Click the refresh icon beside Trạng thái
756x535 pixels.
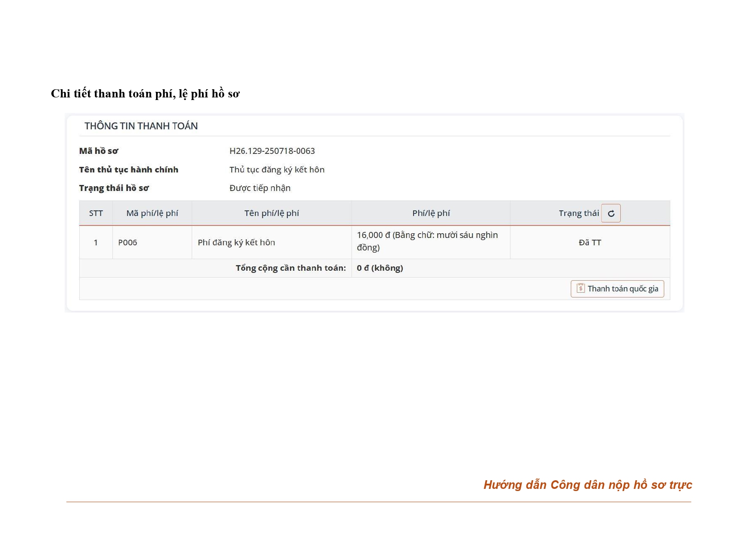610,213
